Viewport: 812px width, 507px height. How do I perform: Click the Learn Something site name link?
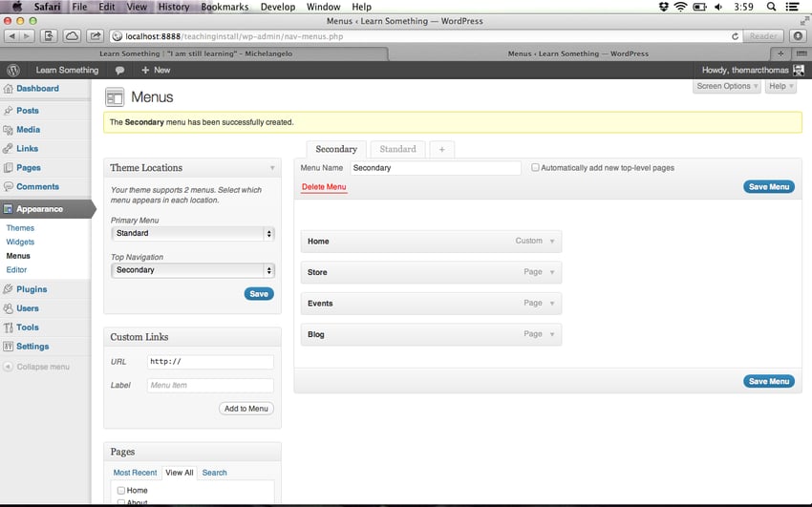[67, 71]
